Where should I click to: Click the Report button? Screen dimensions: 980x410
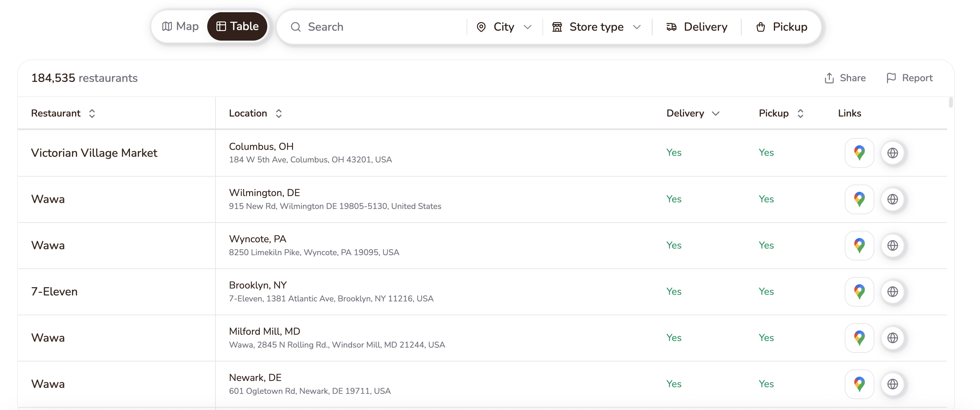909,78
